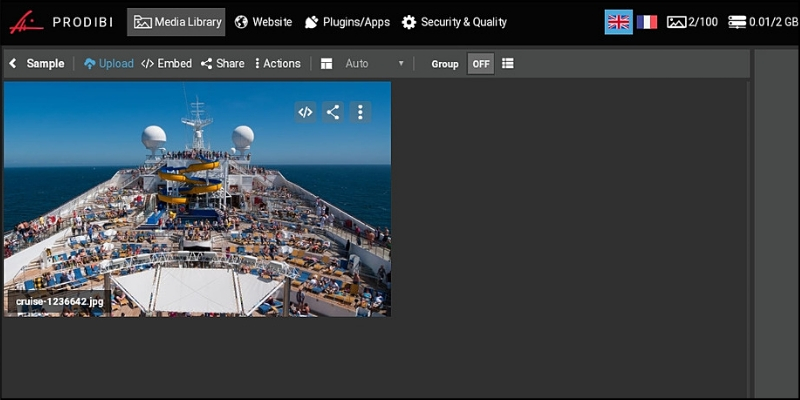Go back using the arrow beside Sample
The height and width of the screenshot is (400, 800).
coord(13,64)
